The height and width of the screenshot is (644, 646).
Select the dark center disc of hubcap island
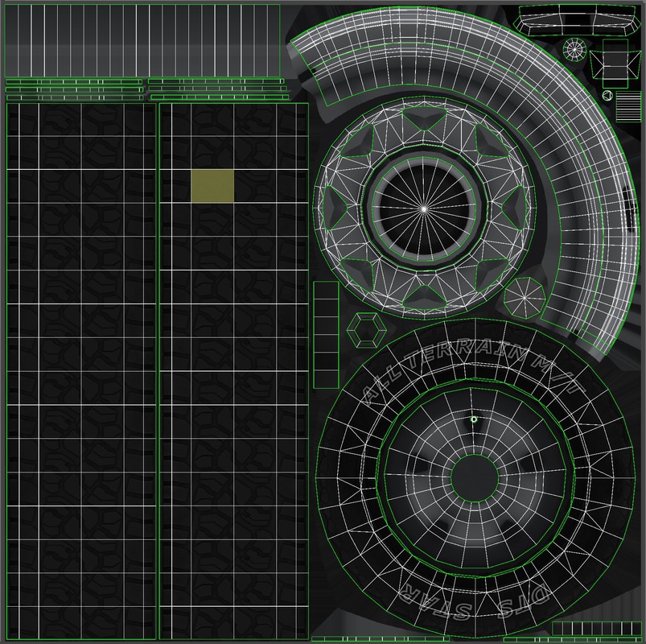click(x=475, y=478)
